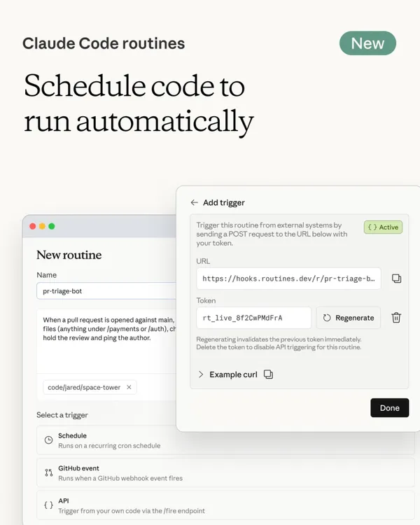Image resolution: width=420 pixels, height=525 pixels.
Task: Delete the API token with the trash icon
Action: 396,317
